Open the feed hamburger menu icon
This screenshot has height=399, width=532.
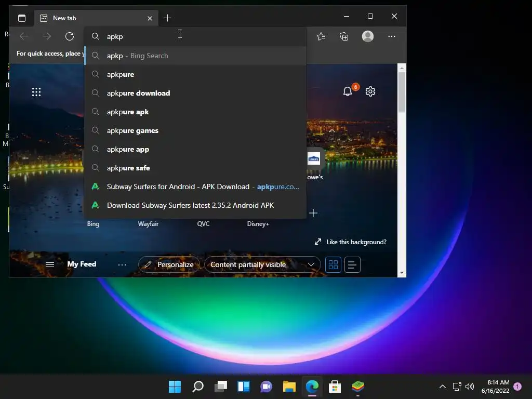[x=50, y=264]
